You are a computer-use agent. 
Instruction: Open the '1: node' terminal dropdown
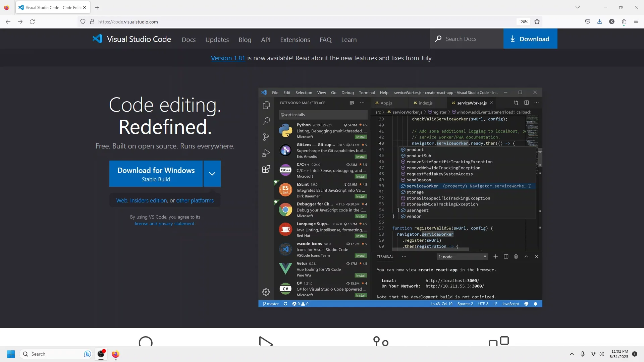click(x=462, y=256)
